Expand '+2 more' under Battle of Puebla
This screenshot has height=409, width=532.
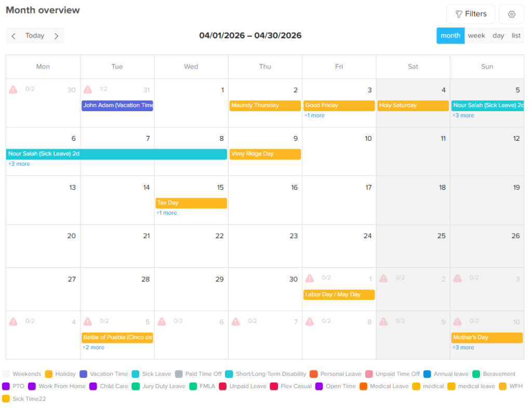point(94,347)
